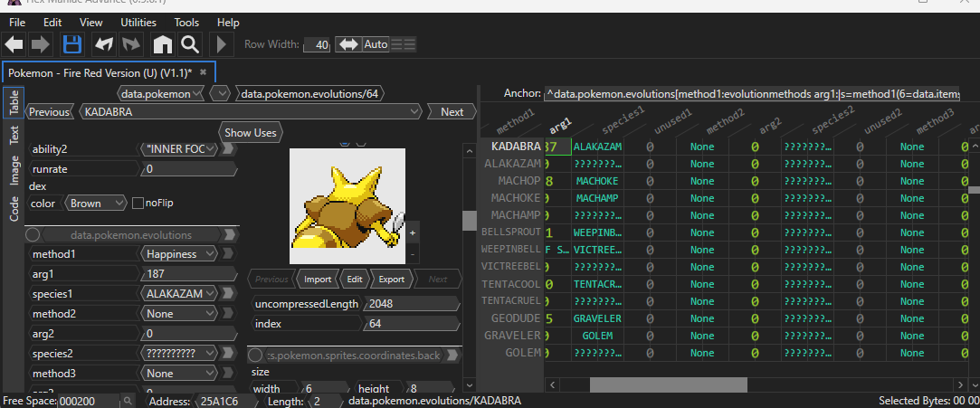Click the goto arrow beside the method2 field
Screen dimensions: 980x408
click(x=229, y=313)
